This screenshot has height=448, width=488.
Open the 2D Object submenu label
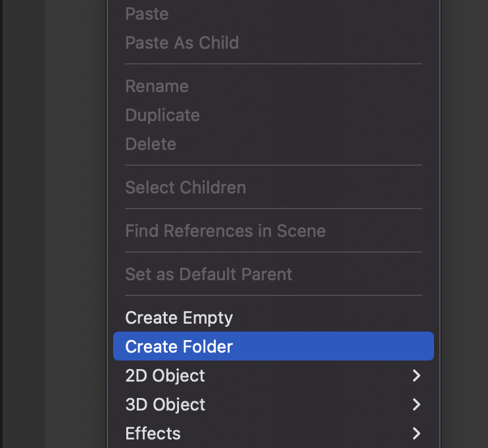pos(165,376)
